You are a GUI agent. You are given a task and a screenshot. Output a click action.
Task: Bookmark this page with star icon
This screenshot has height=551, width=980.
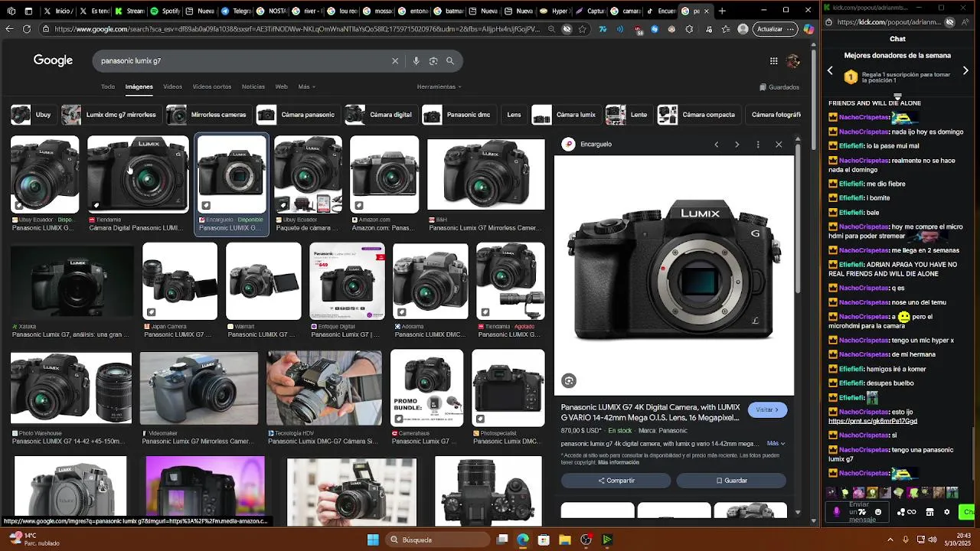pos(583,29)
